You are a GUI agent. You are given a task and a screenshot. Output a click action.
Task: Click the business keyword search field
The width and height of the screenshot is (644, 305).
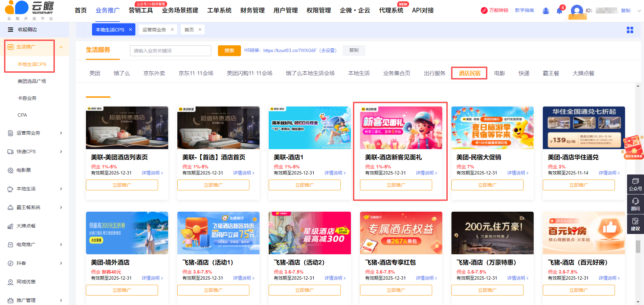click(170, 51)
